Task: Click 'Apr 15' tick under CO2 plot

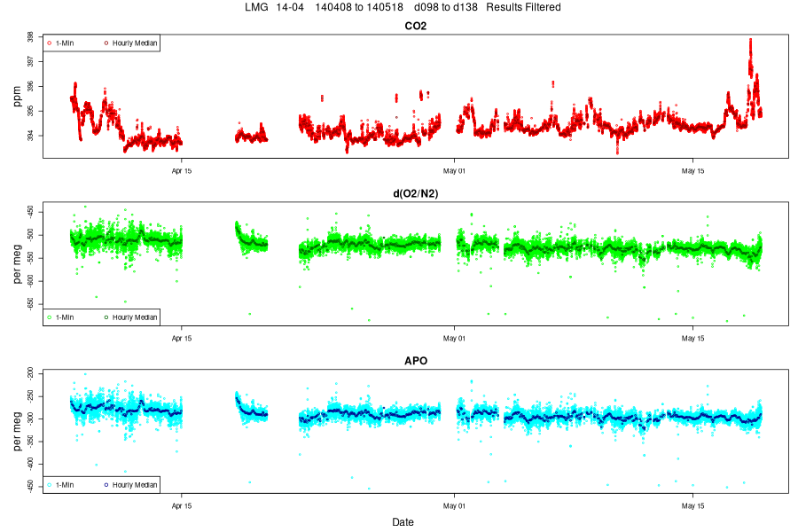Action: pos(182,171)
